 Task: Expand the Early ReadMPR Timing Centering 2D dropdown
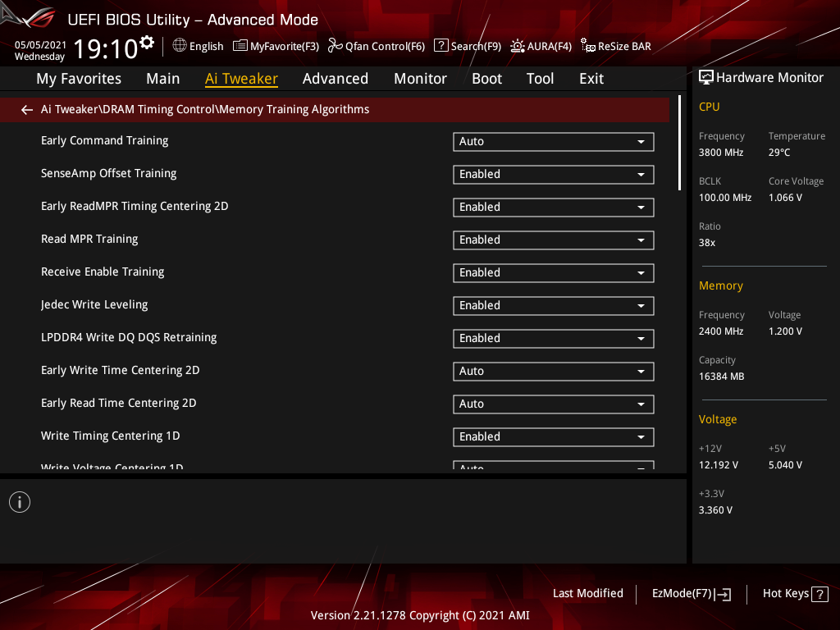click(554, 208)
